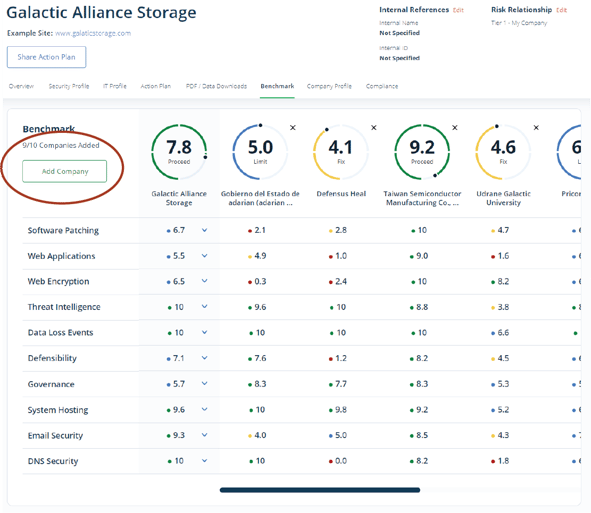Open the www.galaticstorage.com link

tap(93, 33)
